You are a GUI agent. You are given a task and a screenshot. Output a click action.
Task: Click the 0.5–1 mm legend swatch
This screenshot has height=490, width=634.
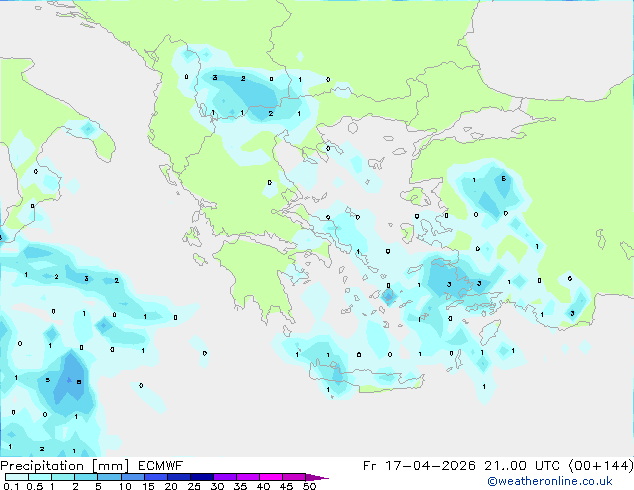point(40,477)
